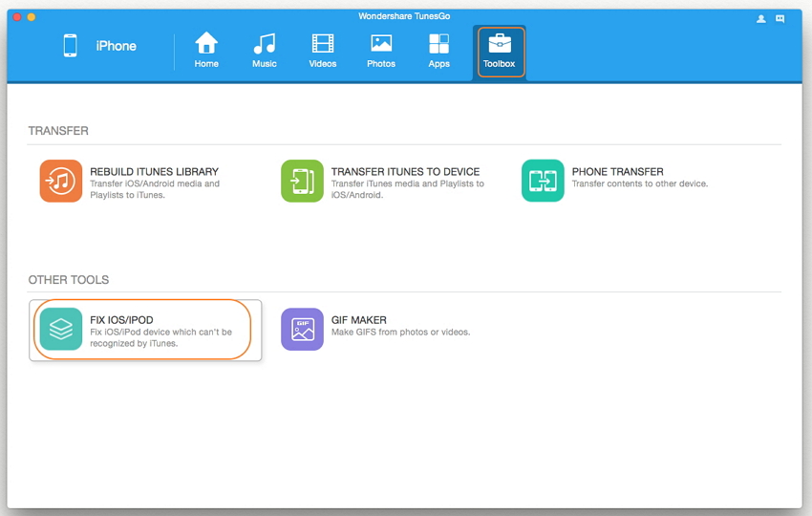Open the Home tab
812x516 pixels.
[206, 50]
